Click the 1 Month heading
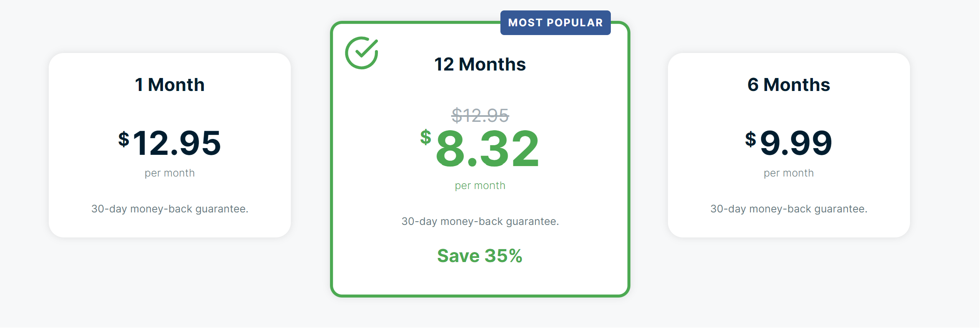The width and height of the screenshot is (980, 328). (x=170, y=85)
